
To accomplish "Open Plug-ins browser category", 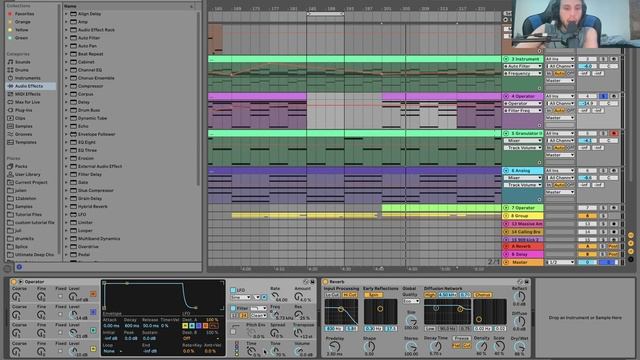I will (23, 110).
